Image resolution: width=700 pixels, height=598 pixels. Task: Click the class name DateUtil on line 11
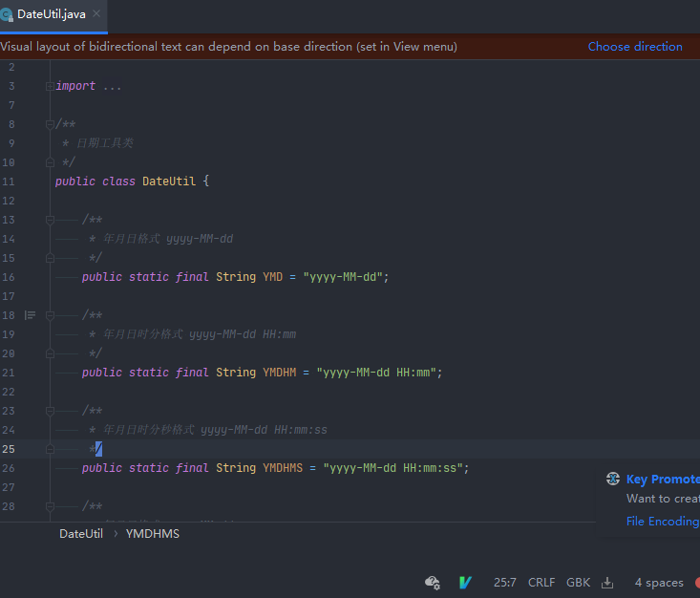tap(169, 182)
